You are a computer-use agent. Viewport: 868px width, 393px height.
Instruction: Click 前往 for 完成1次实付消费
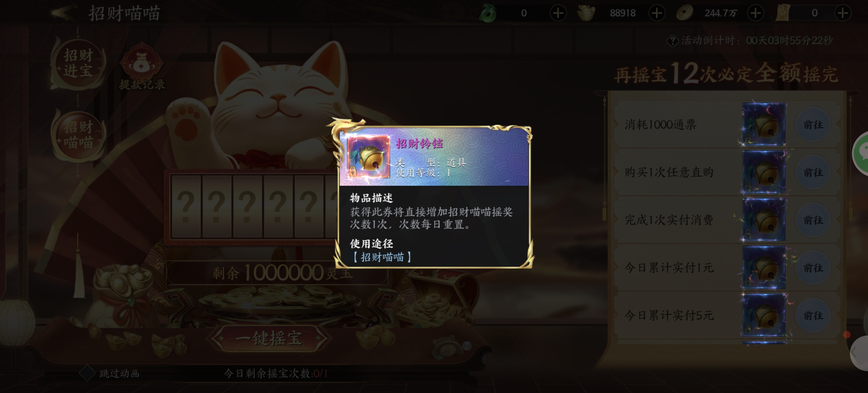pos(813,220)
